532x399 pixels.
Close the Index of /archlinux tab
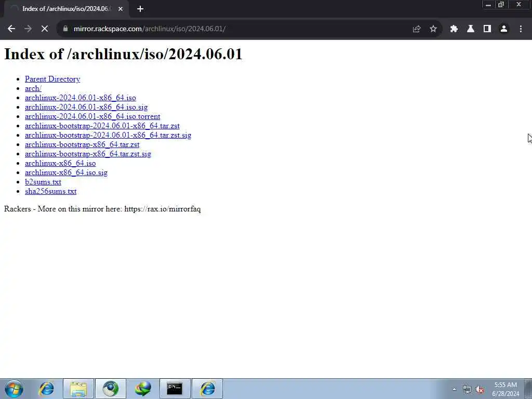coord(121,9)
